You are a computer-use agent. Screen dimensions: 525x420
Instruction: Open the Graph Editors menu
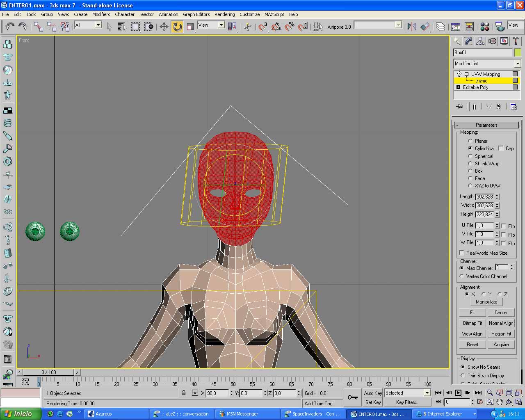[x=196, y=14]
